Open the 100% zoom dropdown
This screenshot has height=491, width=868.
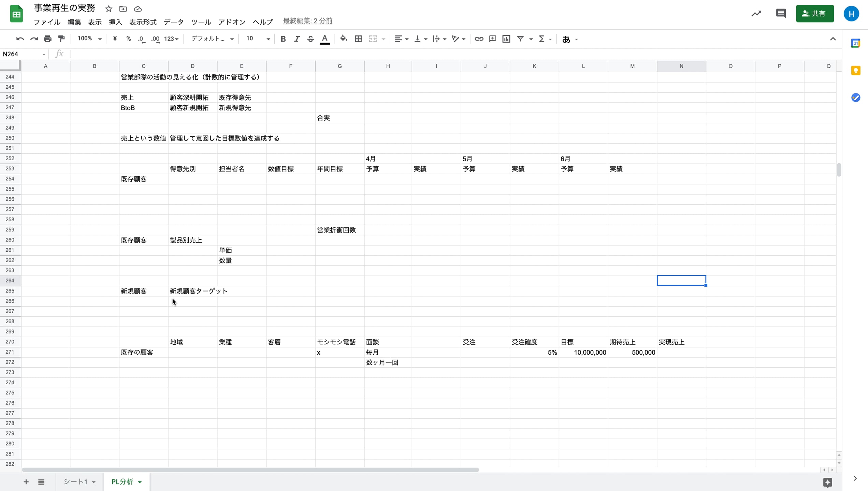point(89,39)
